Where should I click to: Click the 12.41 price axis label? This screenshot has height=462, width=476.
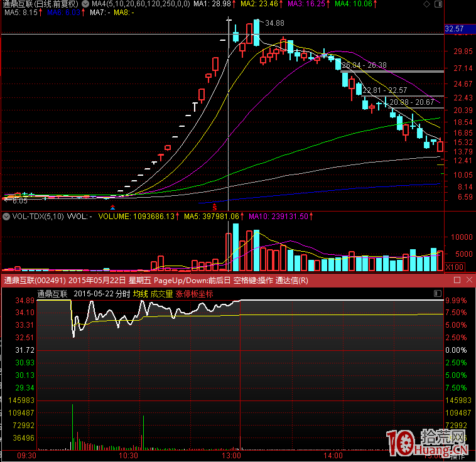coord(463,160)
